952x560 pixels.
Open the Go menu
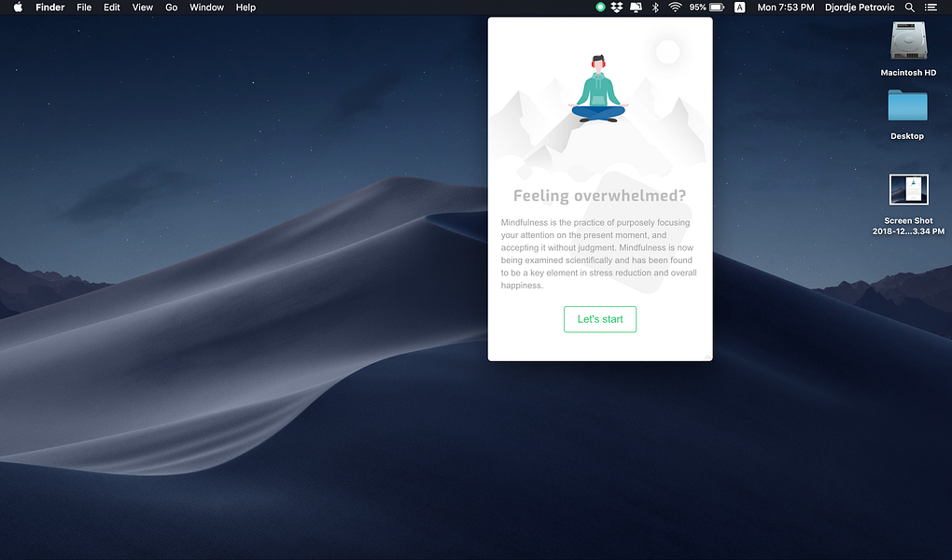(x=171, y=7)
